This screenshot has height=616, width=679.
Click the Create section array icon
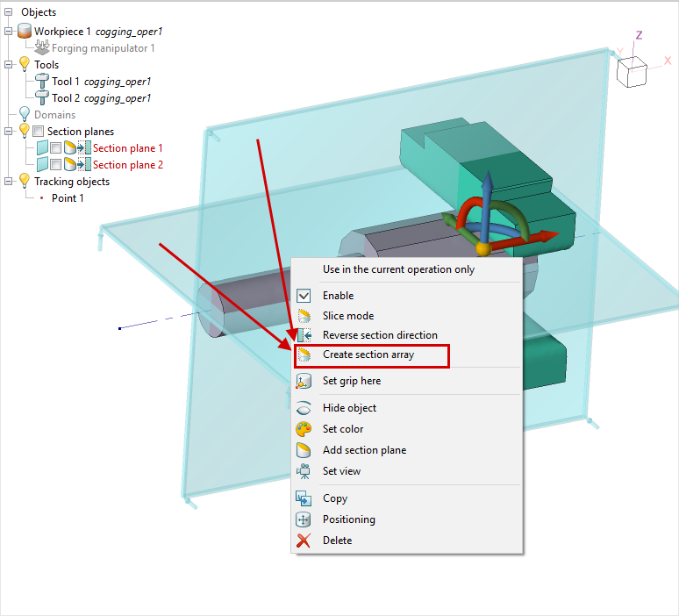(304, 355)
